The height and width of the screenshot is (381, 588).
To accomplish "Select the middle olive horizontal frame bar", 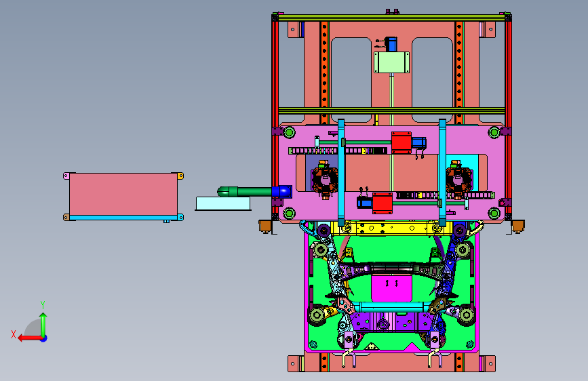I will (391, 111).
